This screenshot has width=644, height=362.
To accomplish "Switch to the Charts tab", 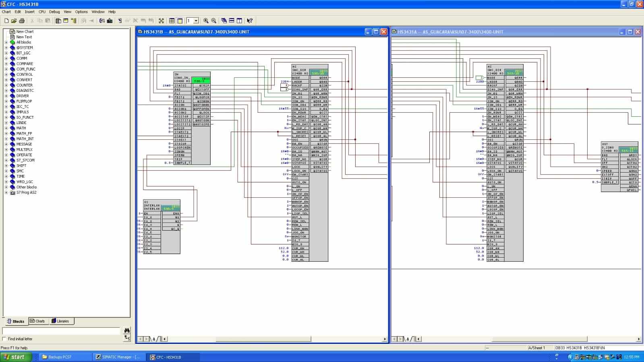I will 37,321.
